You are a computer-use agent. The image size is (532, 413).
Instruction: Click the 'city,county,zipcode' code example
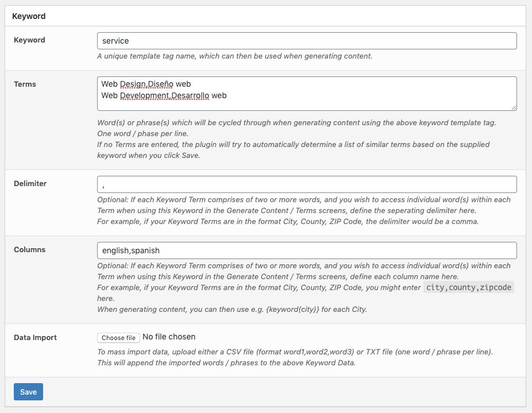click(x=469, y=287)
